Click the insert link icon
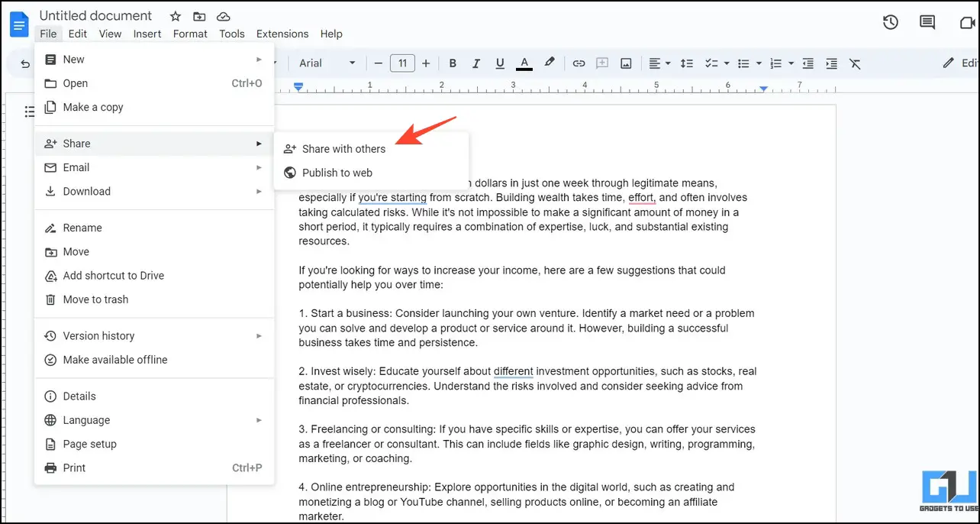The image size is (980, 524). [579, 63]
